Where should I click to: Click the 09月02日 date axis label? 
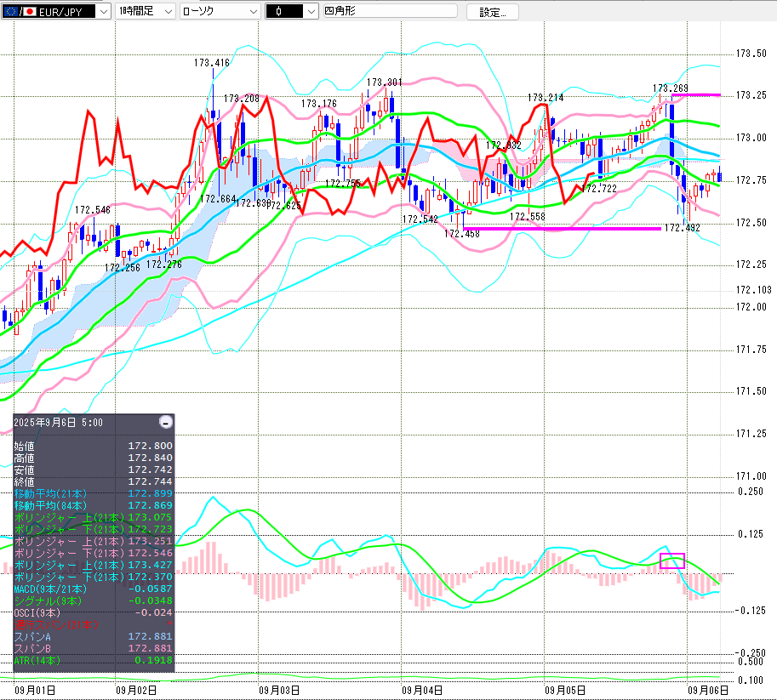(136, 690)
